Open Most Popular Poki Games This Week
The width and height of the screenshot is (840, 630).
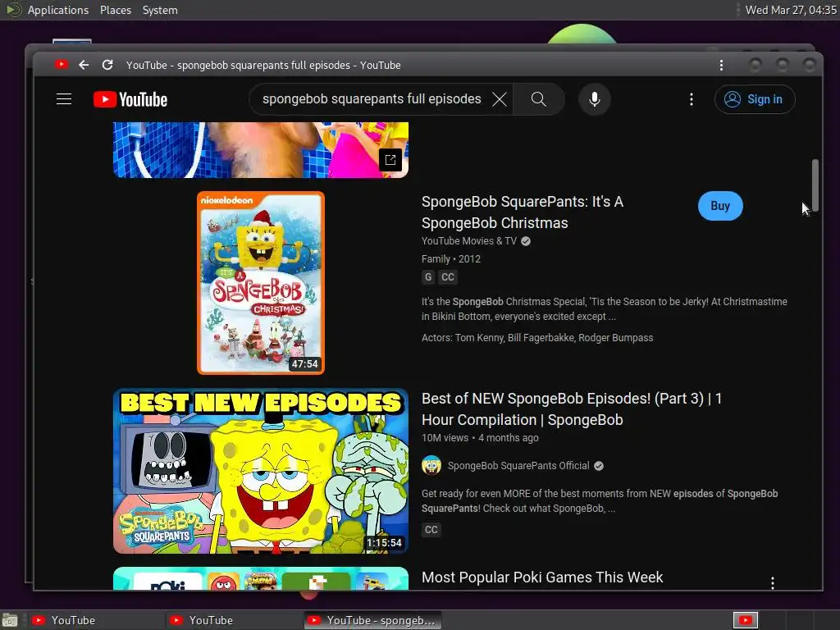[542, 577]
